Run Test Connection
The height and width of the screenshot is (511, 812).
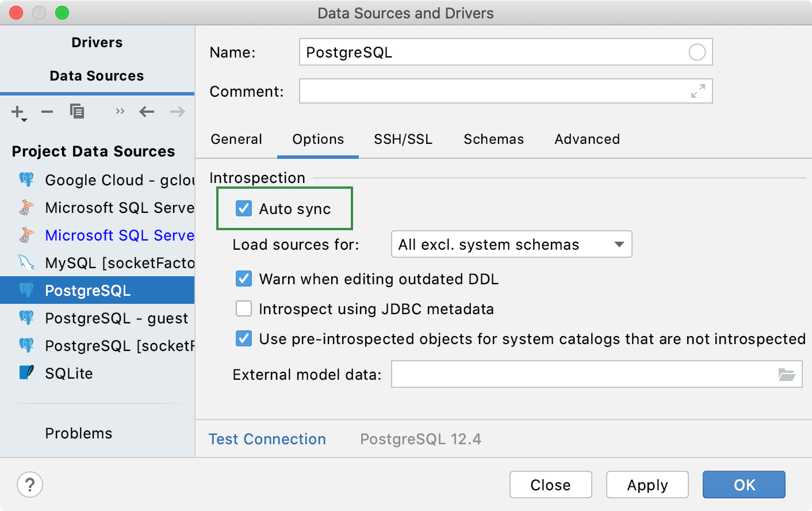267,439
